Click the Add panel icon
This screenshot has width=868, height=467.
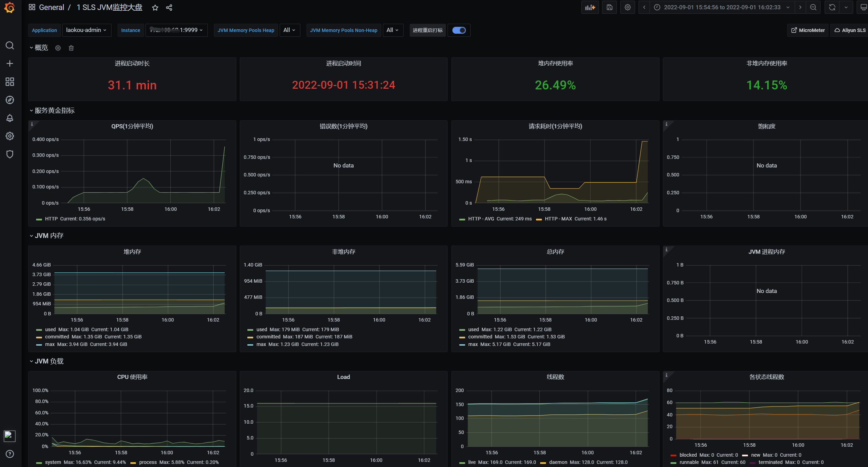pos(590,7)
